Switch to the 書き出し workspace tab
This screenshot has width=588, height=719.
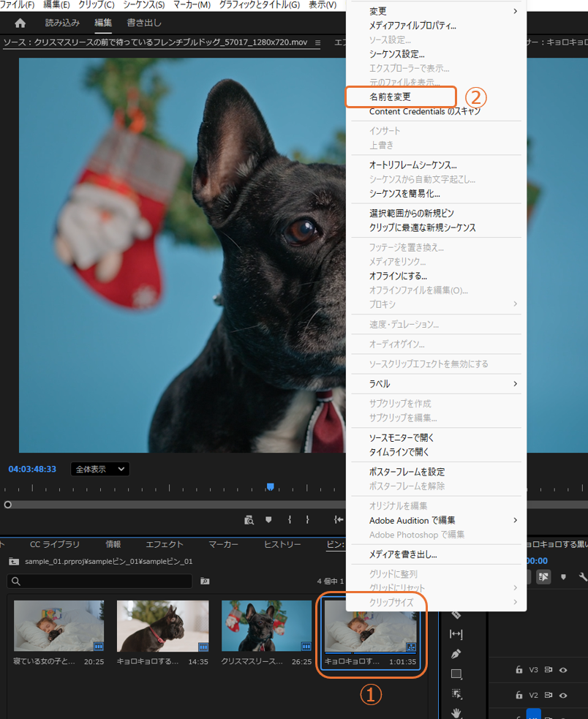pos(144,23)
